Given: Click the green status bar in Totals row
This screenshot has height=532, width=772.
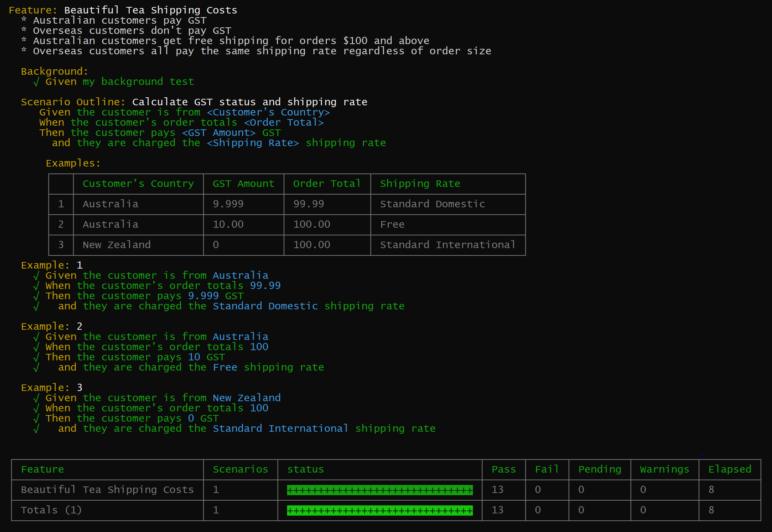Looking at the screenshot, I should click(x=380, y=511).
